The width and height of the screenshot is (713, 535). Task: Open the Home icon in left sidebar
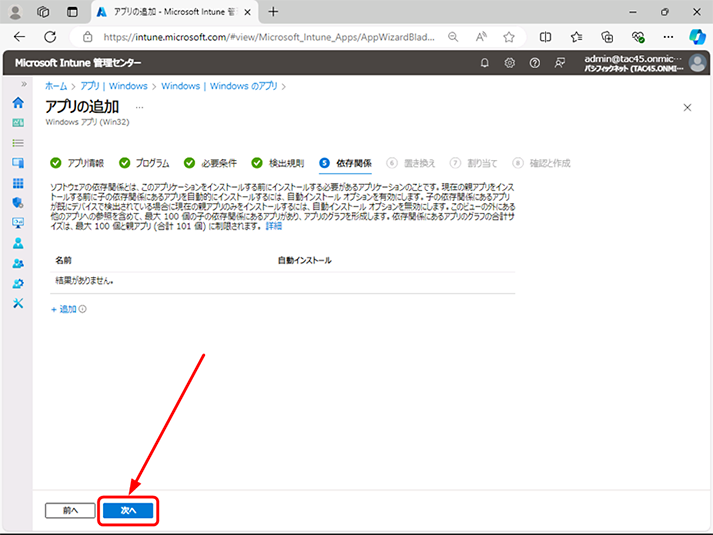pyautogui.click(x=18, y=103)
